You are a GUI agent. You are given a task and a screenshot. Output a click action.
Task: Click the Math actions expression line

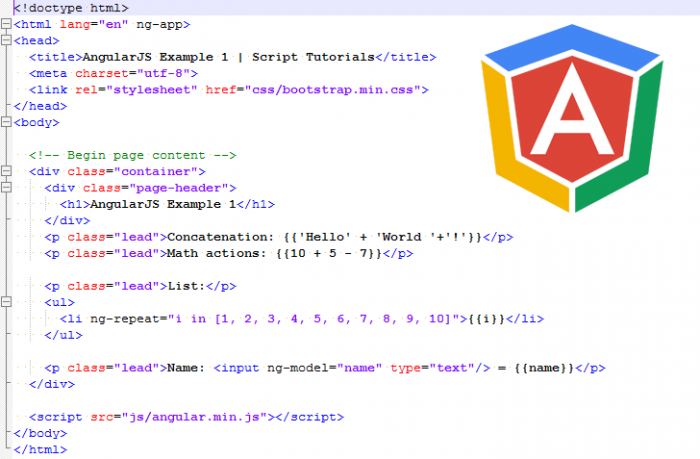click(229, 253)
